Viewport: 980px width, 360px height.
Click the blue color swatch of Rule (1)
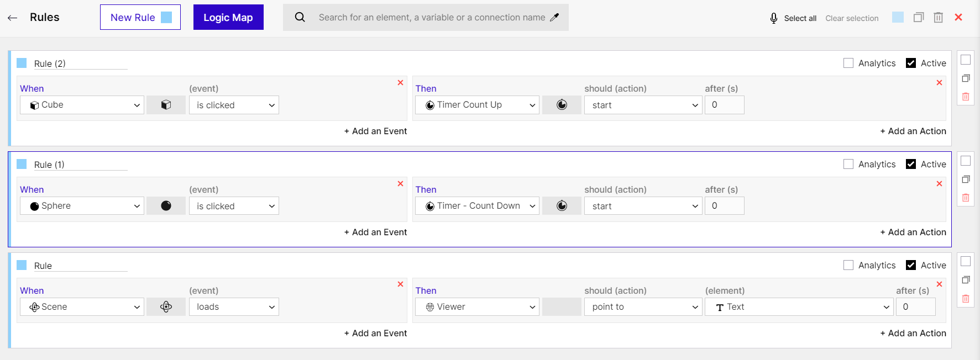[22, 164]
